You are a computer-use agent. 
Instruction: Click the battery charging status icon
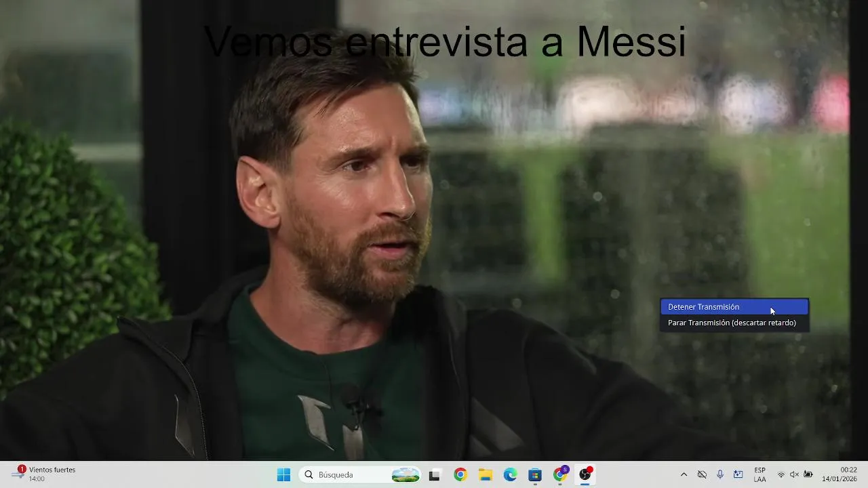808,474
